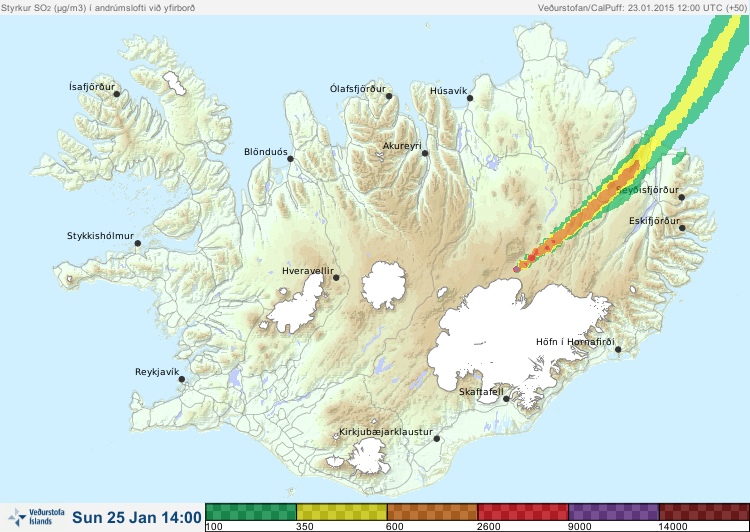This screenshot has height=532, width=750.
Task: Click the yellow 350 legend swatch
Action: [x=342, y=512]
